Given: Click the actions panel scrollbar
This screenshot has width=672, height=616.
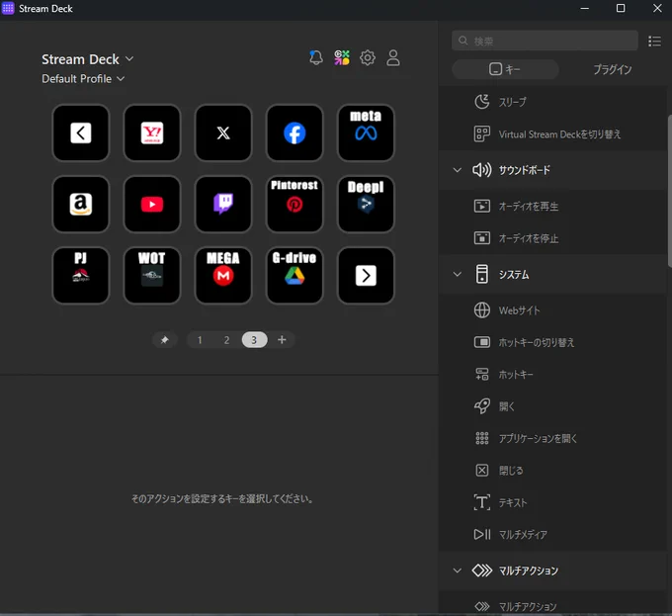Looking at the screenshot, I should pyautogui.click(x=669, y=191).
